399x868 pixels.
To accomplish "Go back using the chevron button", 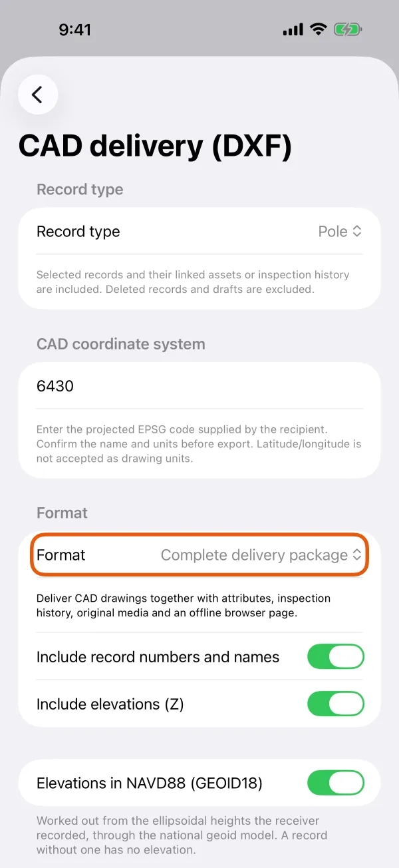I will pyautogui.click(x=38, y=95).
